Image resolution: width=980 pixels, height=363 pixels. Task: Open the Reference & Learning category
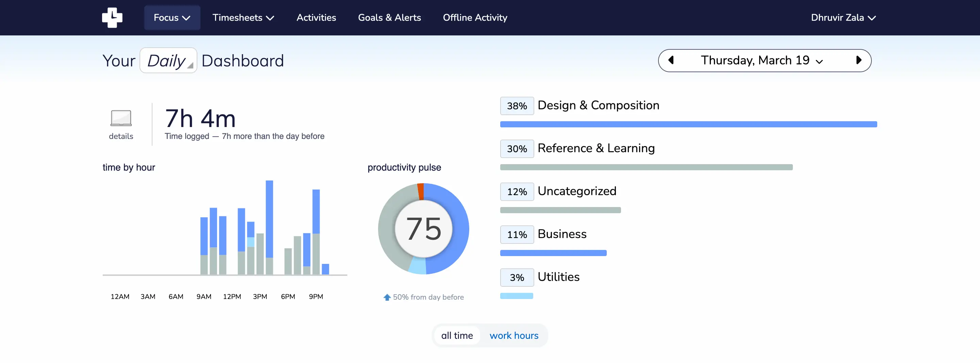point(596,148)
